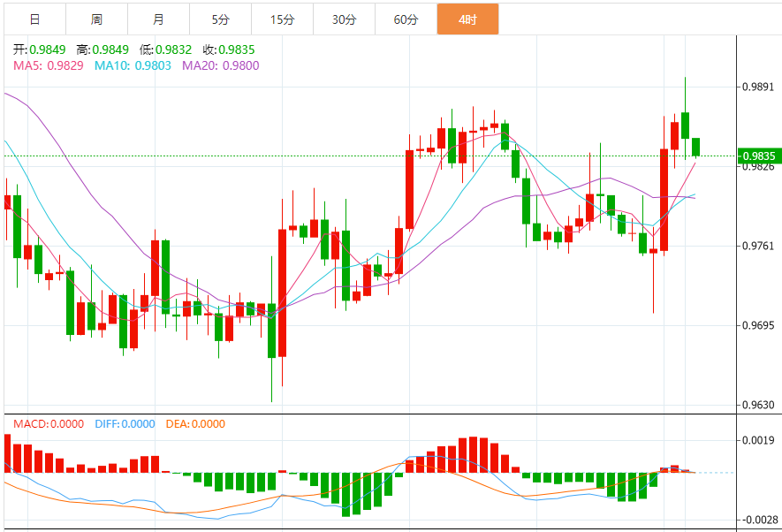This screenshot has width=782, height=532.
Task: Click the DIFF:0.0000 label
Action: pos(125,424)
